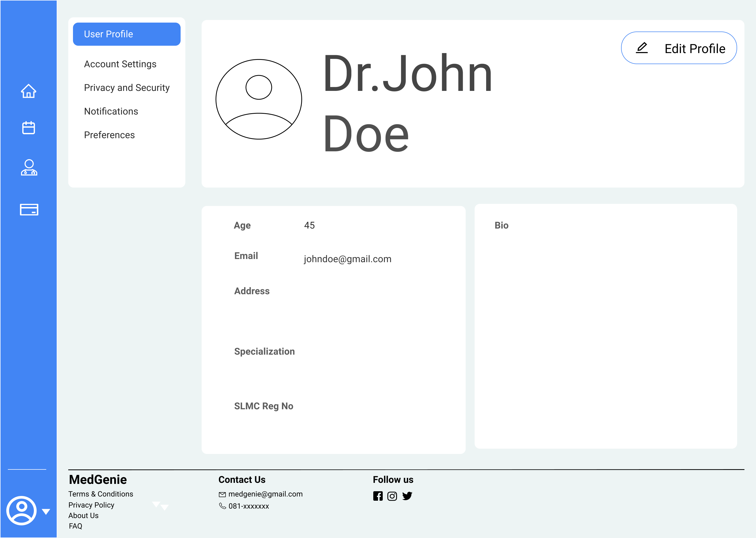
Task: Open the payment card sidebar icon
Action: (x=29, y=209)
